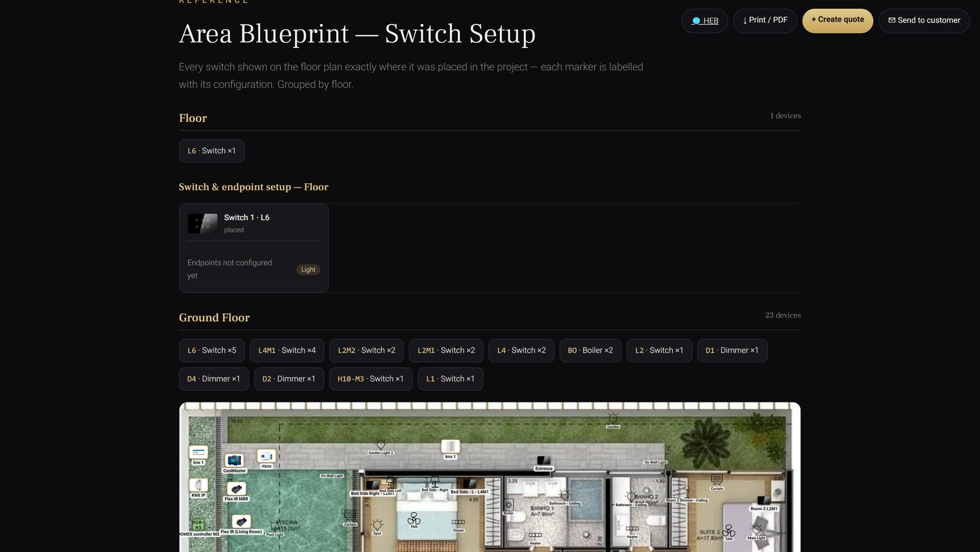Click the Heater icon in Banho 1
Screen dimensions: 980x552
tap(535, 535)
